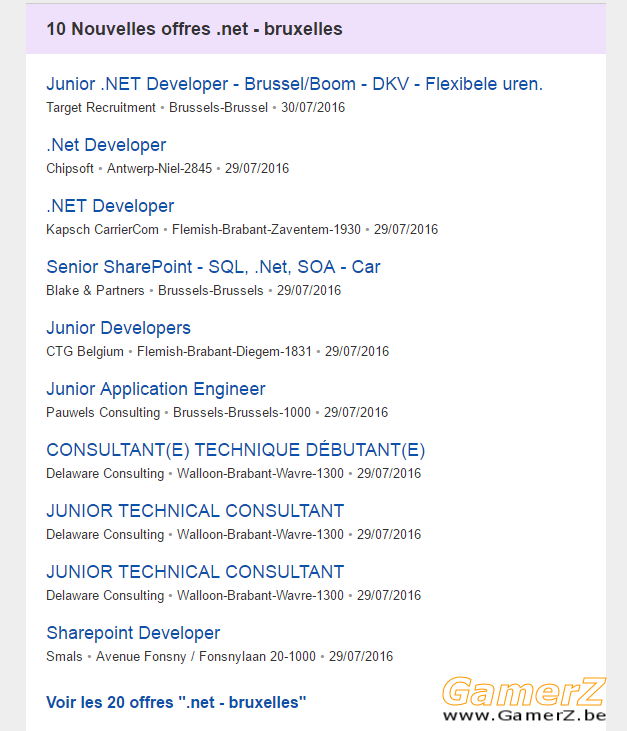Click Pauwels Consulting Brussels-1000 details line

point(217,413)
